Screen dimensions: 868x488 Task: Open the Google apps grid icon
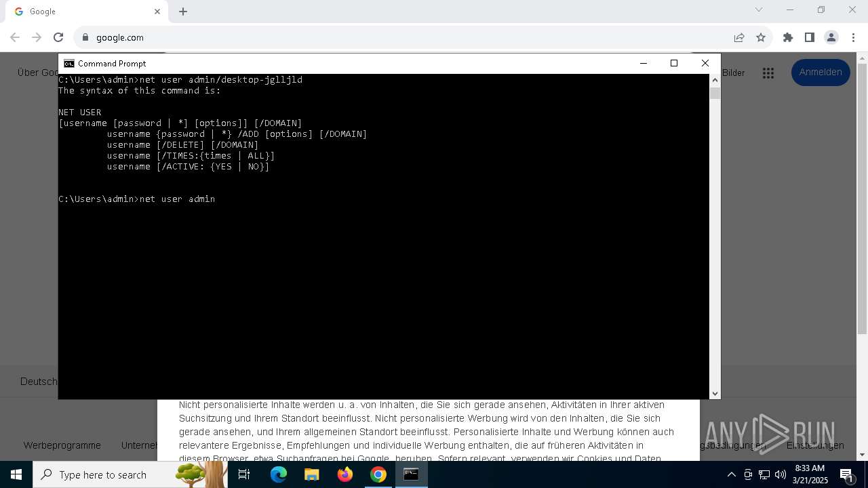(x=768, y=73)
